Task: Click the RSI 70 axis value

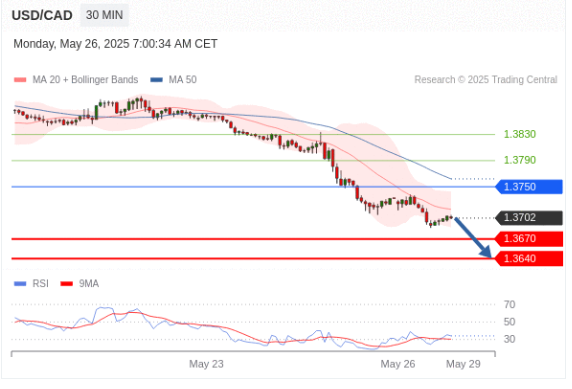Action: click(509, 304)
